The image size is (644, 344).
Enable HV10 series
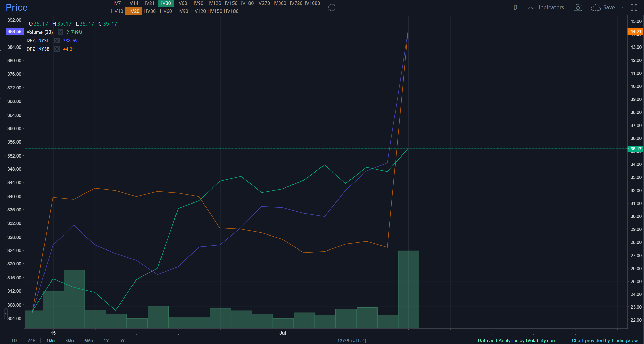(x=117, y=11)
